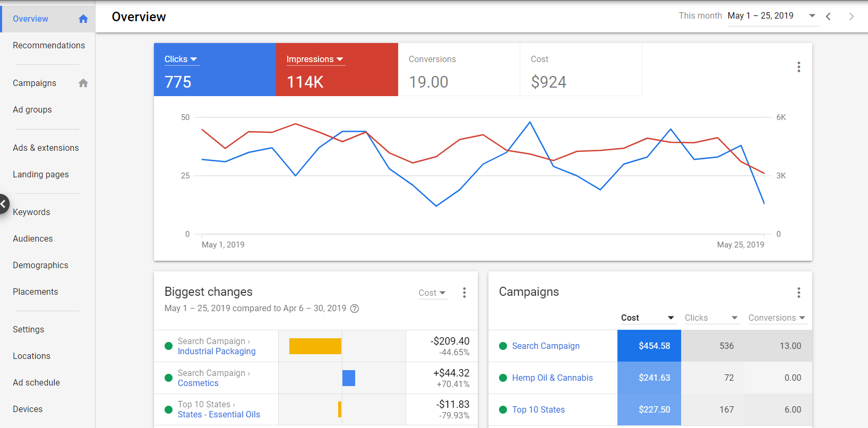Toggle the Cost metric tile
Image resolution: width=868 pixels, height=428 pixels.
[x=581, y=70]
